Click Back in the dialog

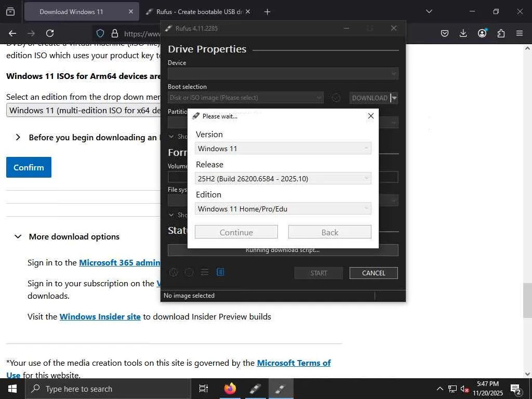(x=330, y=232)
